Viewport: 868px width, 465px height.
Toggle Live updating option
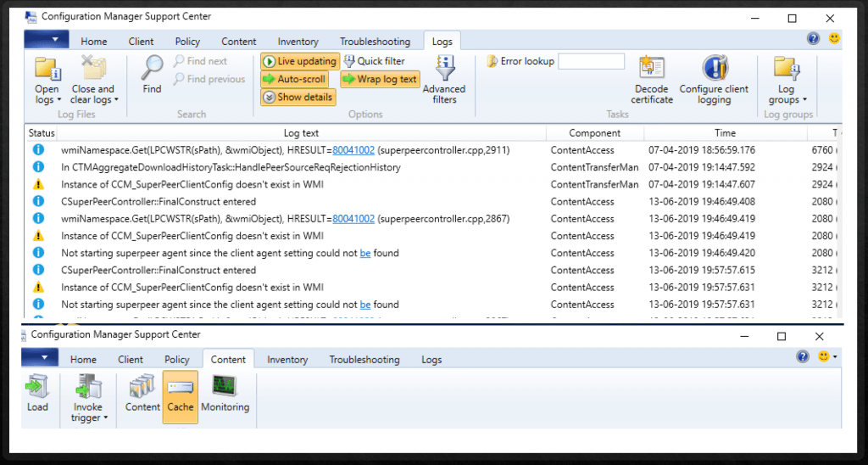(299, 61)
